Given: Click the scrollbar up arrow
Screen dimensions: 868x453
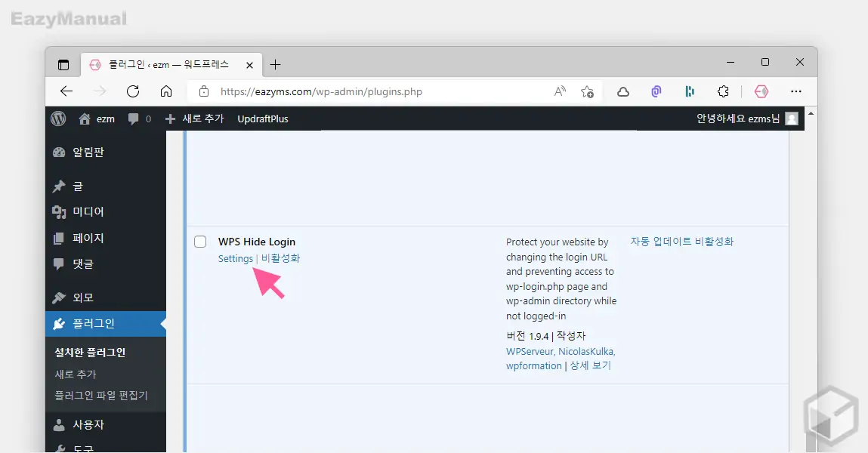Looking at the screenshot, I should tap(811, 113).
